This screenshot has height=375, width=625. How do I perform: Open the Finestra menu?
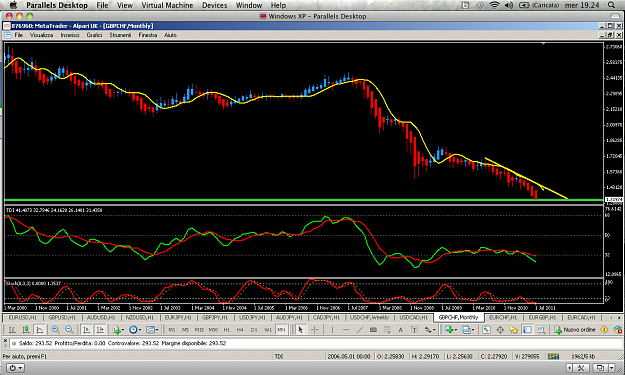pyautogui.click(x=148, y=35)
